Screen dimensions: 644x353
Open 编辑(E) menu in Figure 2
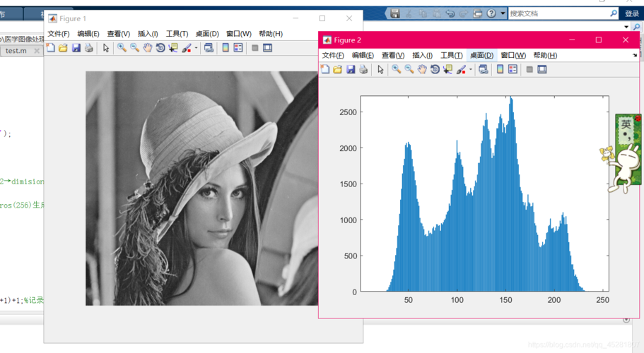tap(363, 55)
